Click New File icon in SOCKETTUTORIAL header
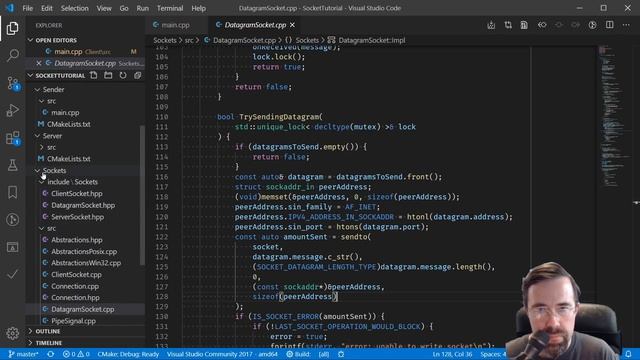The width and height of the screenshot is (640, 360). 93,76
